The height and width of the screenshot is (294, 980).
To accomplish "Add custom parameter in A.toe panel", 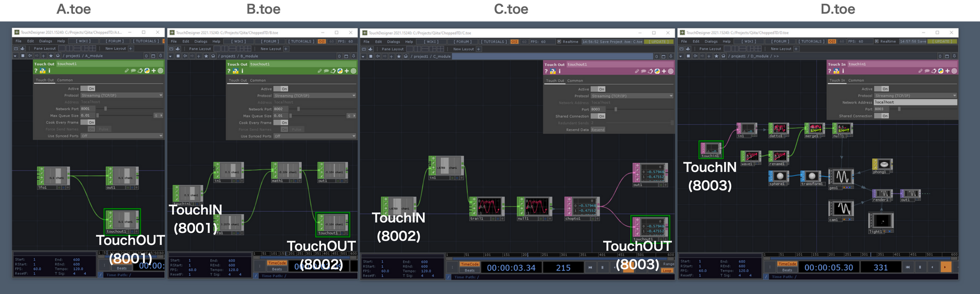I will coord(154,71).
